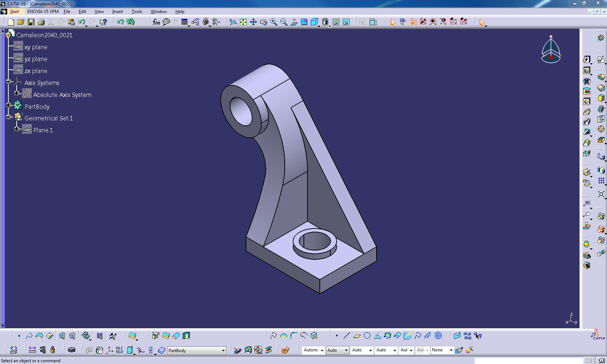Viewport: 607px width, 364px height.
Task: Select the zx plane in tree
Action: [36, 71]
